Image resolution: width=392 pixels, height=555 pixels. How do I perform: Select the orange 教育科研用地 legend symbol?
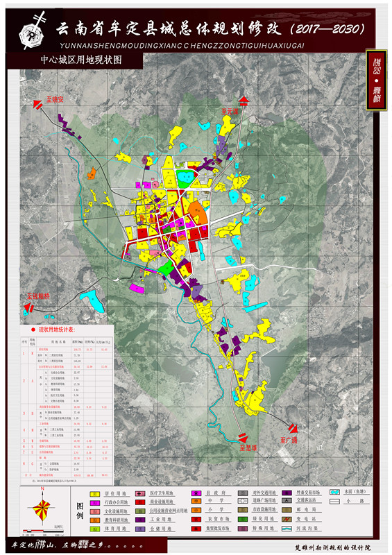tap(95, 520)
